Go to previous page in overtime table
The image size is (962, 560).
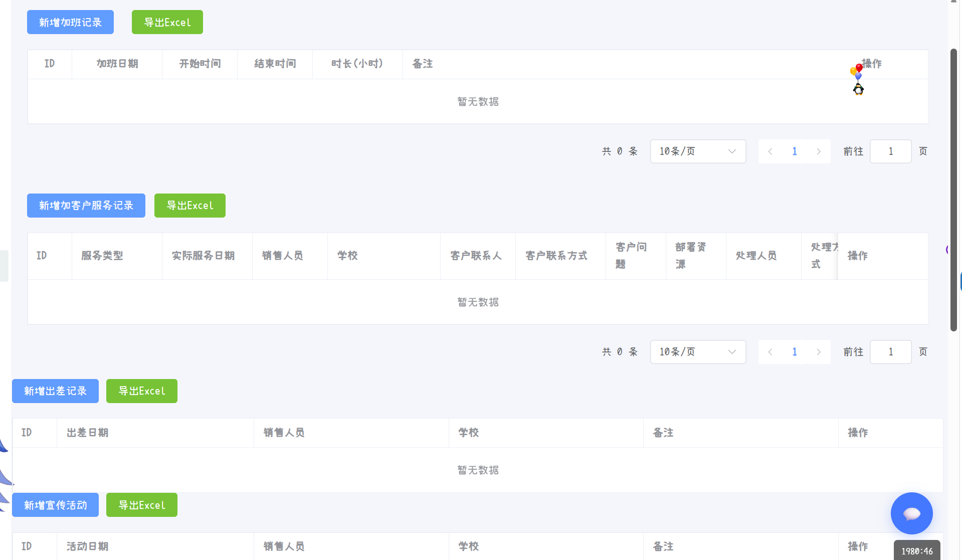click(770, 151)
